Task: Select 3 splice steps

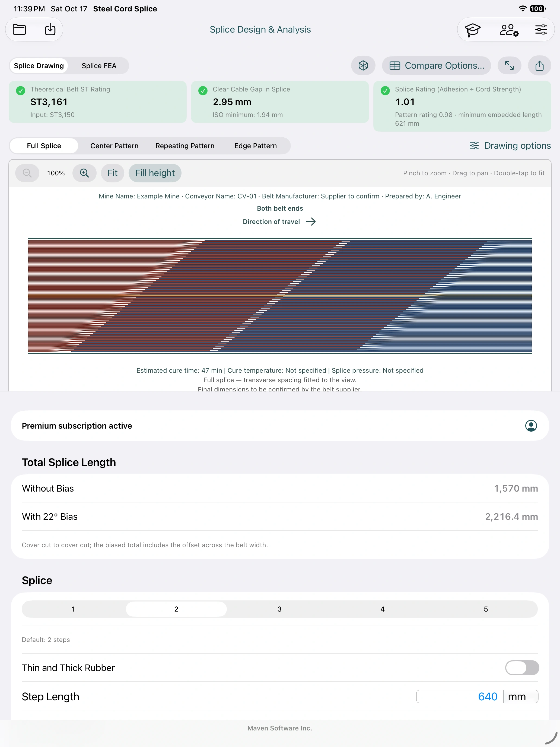Action: [279, 609]
